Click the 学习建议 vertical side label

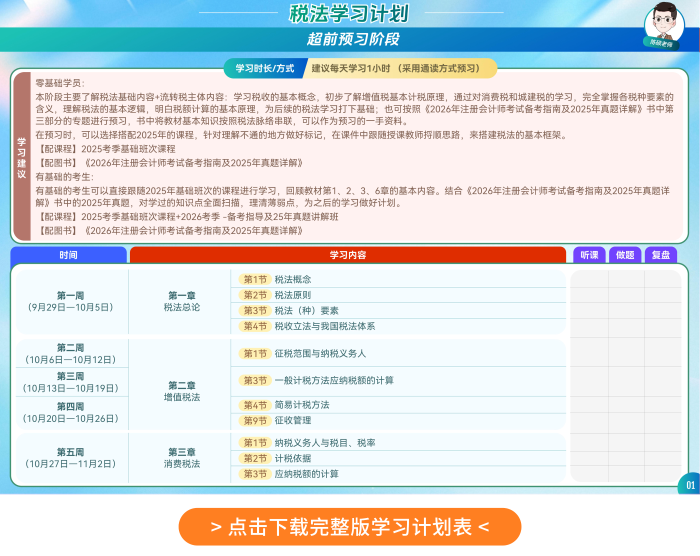pyautogui.click(x=22, y=155)
